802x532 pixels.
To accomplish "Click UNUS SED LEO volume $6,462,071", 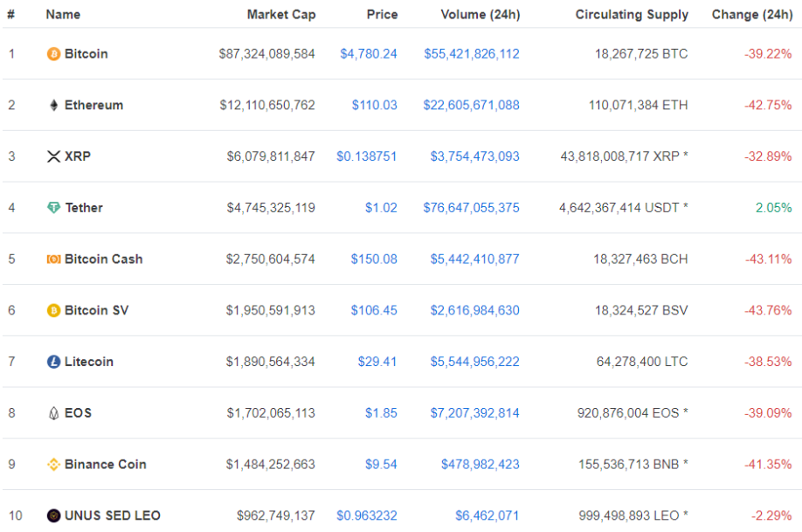I will (487, 515).
